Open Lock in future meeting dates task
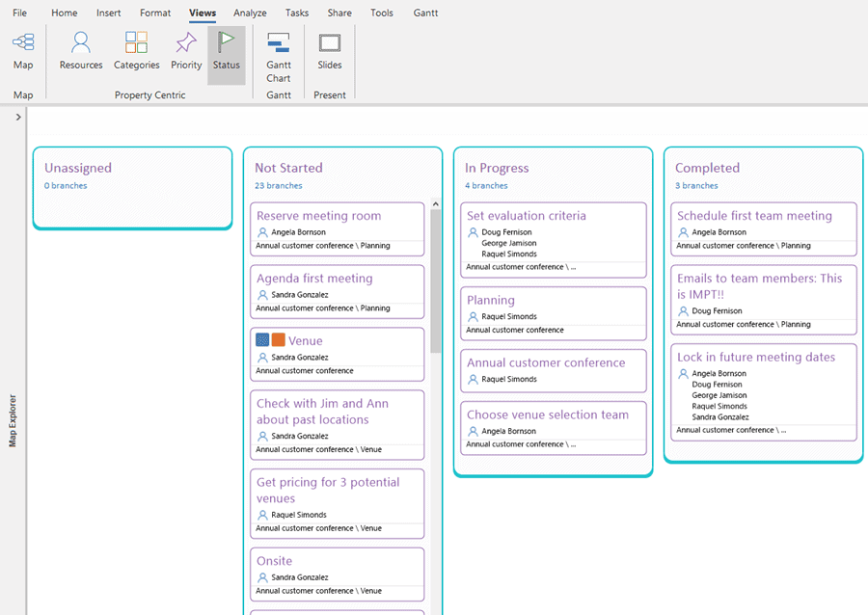868x615 pixels. coord(755,357)
